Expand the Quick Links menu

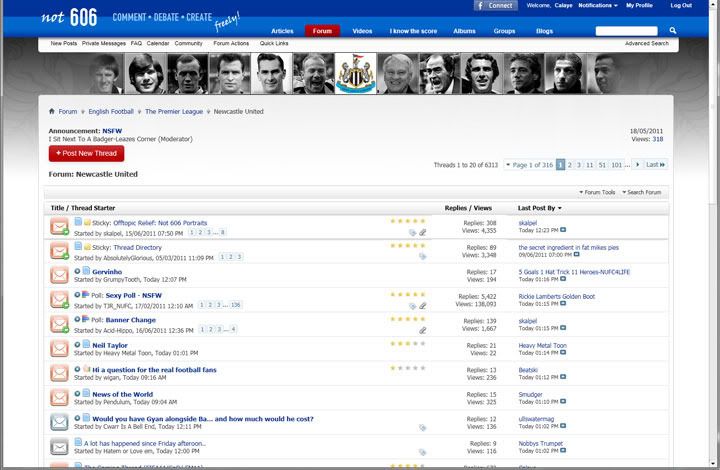274,43
